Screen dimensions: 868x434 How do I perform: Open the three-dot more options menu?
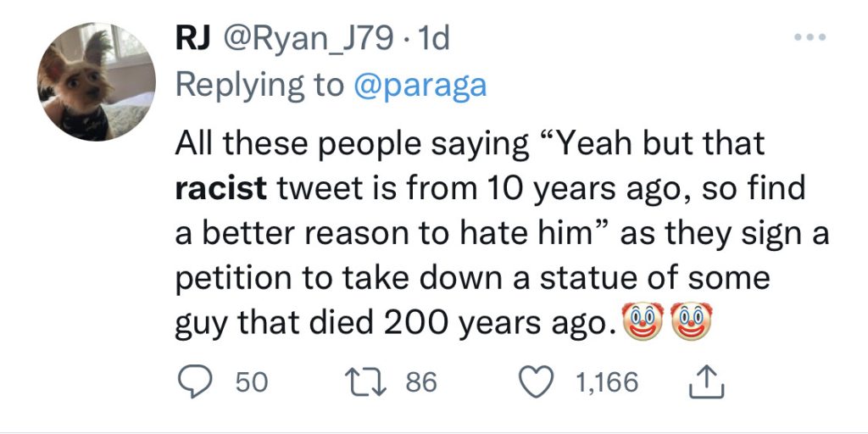810,41
